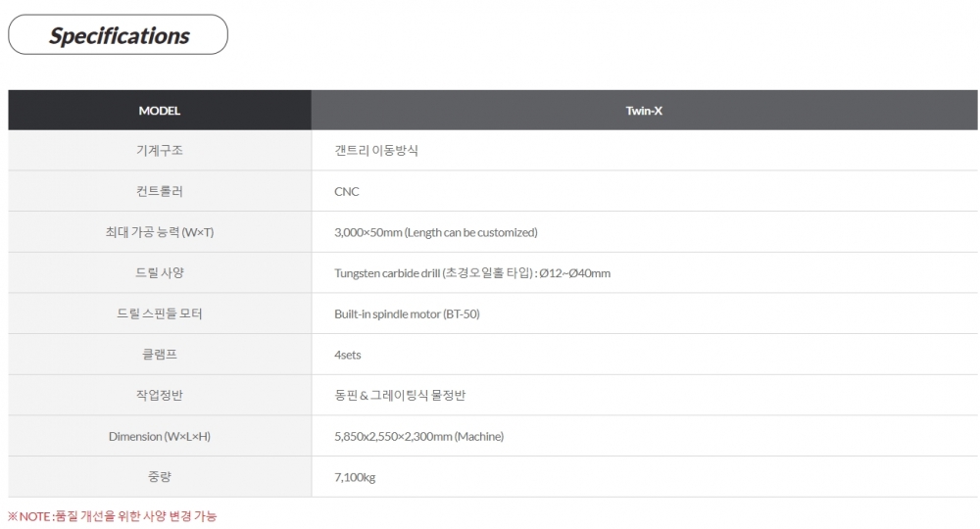Click the MODEL column header
The image size is (980, 529).
(160, 111)
